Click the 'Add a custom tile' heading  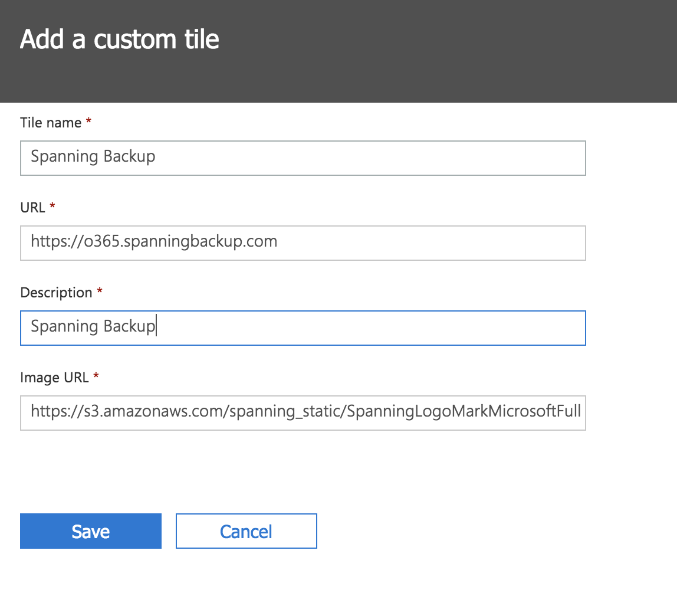click(120, 40)
